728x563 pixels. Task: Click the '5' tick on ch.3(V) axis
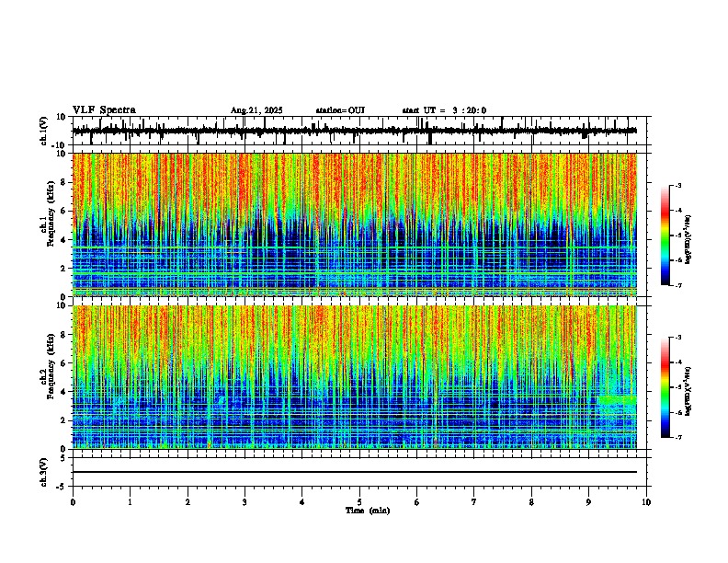click(64, 458)
